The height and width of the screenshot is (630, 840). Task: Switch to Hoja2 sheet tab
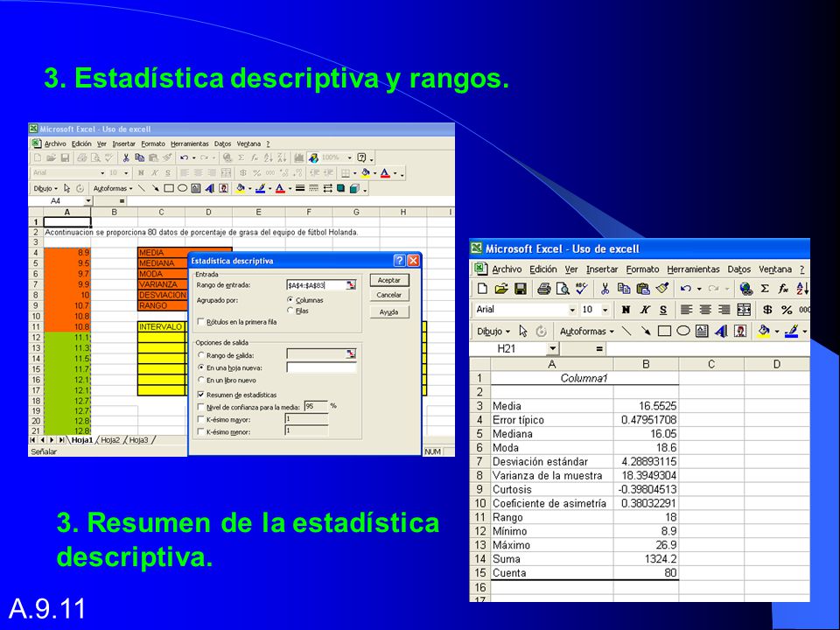(x=110, y=440)
